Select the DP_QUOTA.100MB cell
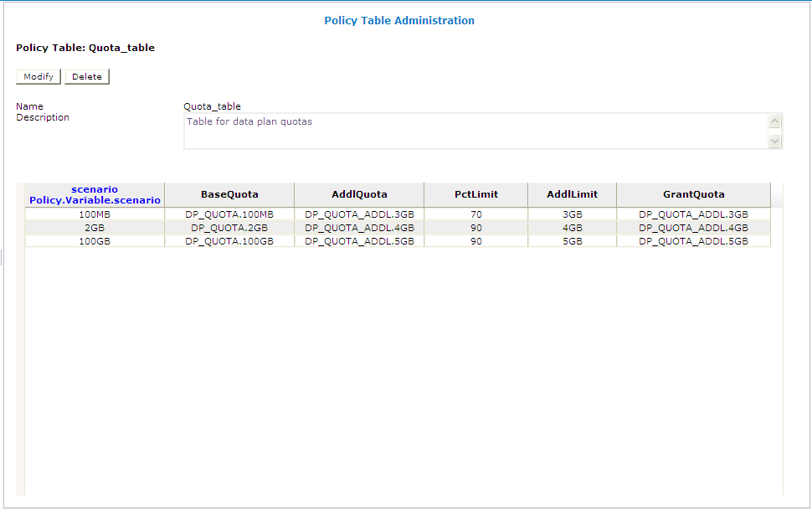Viewport: 812px width, 510px height. click(229, 214)
